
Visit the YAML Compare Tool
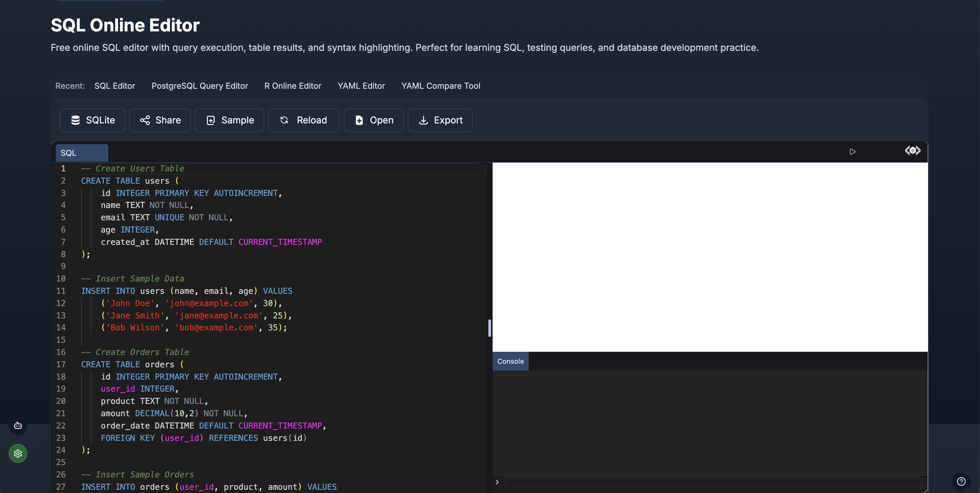(x=440, y=86)
